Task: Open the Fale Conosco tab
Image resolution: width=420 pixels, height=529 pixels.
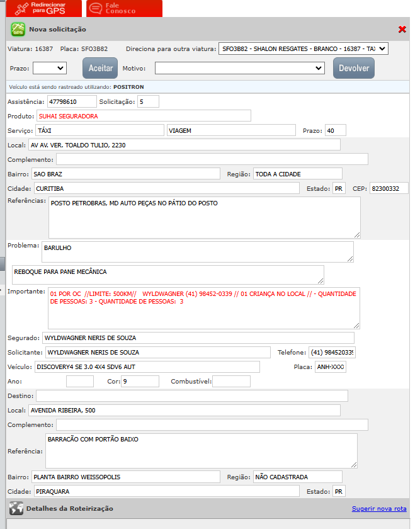Action: tap(115, 8)
